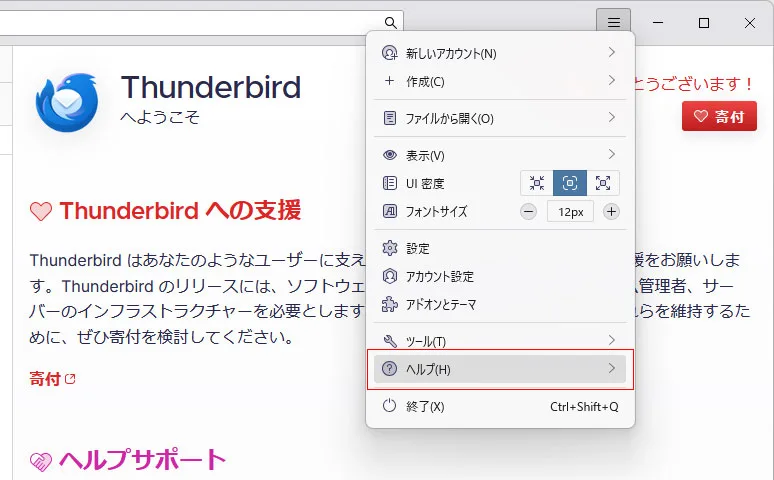Click the font size icon beside フォントサイズ
774x480 pixels.
(389, 211)
